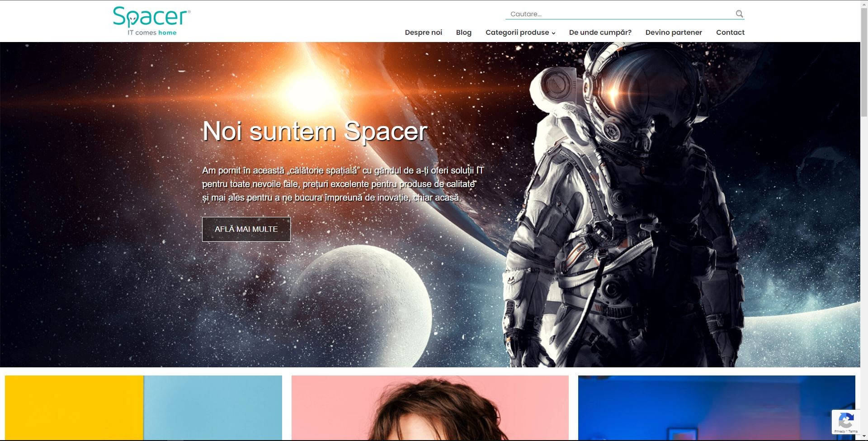Go to the Blog page

[x=463, y=33]
